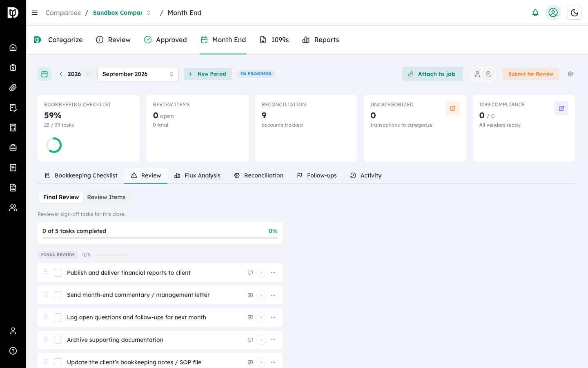Go to previous year 2025 chevron
588x368 pixels.
pyautogui.click(x=61, y=74)
